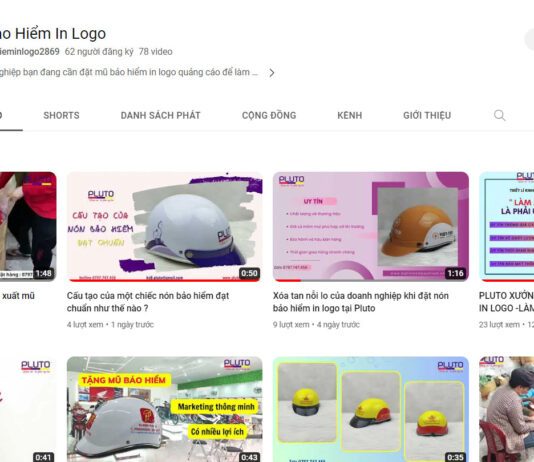
Task: Switch to the SHORTS tab
Action: pyautogui.click(x=61, y=115)
